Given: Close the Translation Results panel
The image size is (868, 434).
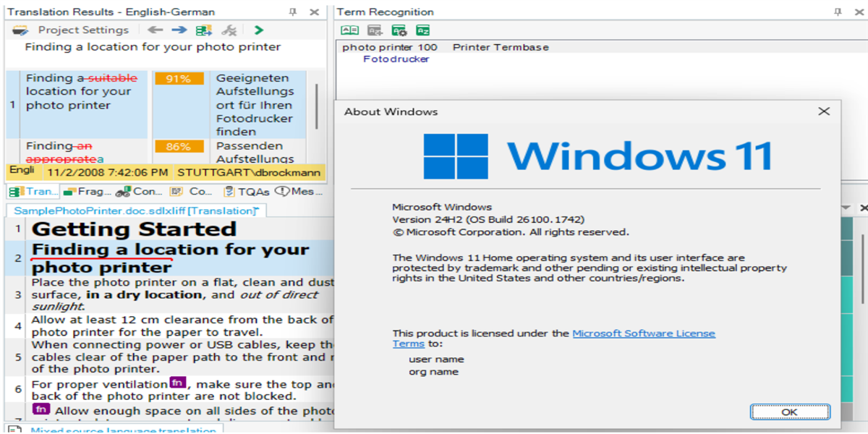Looking at the screenshot, I should [314, 12].
